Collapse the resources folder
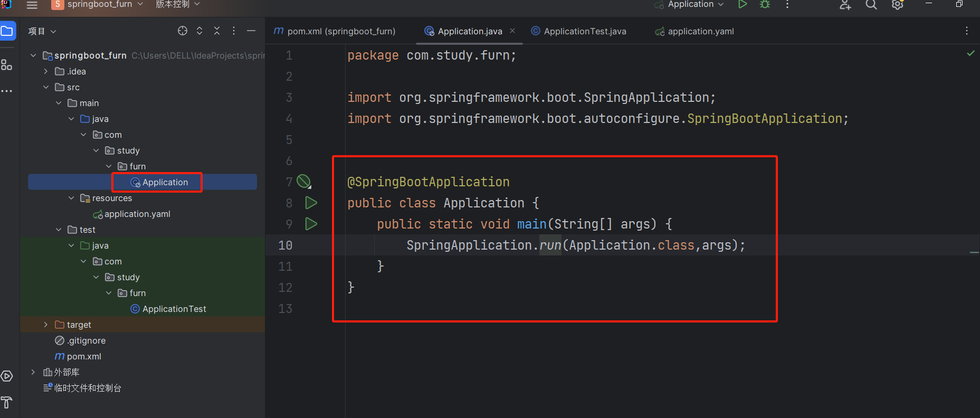The image size is (980, 418). click(x=71, y=198)
